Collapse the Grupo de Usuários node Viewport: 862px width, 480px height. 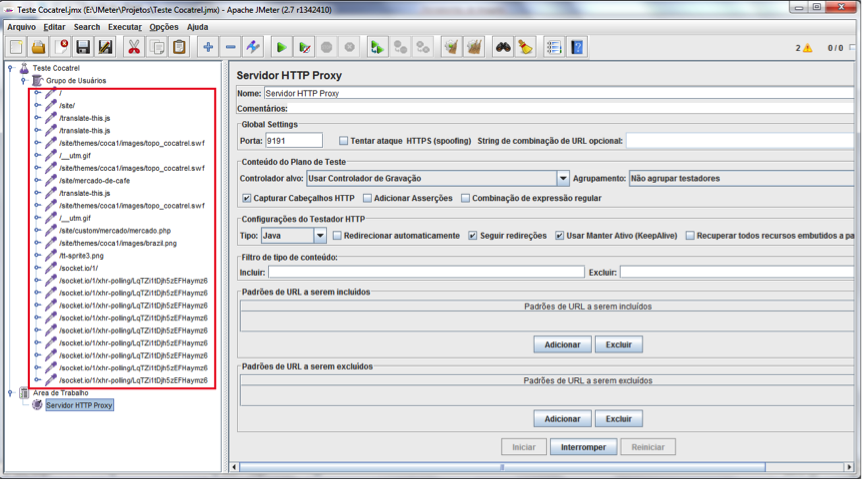24,81
